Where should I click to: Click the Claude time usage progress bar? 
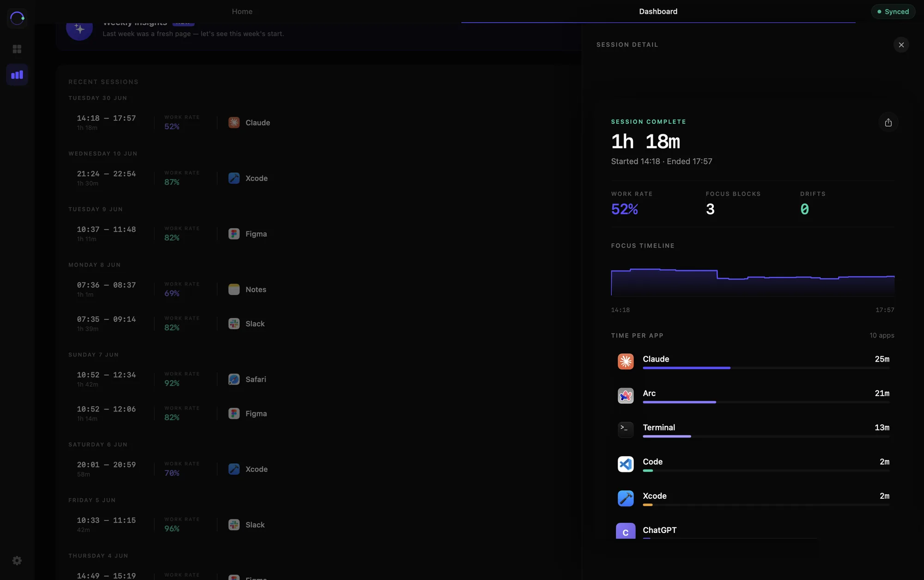pos(766,368)
